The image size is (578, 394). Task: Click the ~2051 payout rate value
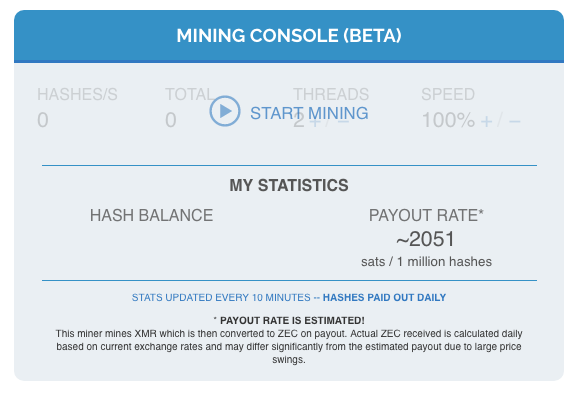tap(425, 239)
